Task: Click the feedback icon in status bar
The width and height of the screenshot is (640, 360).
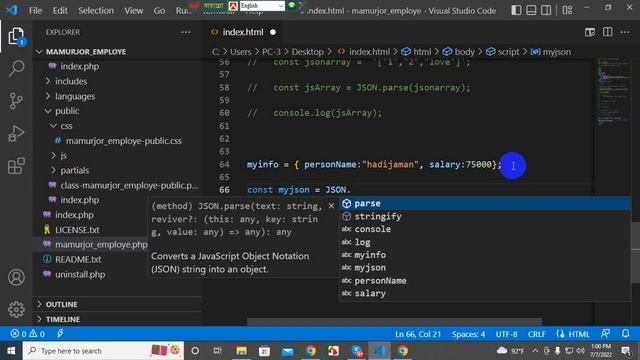Action: (606, 334)
